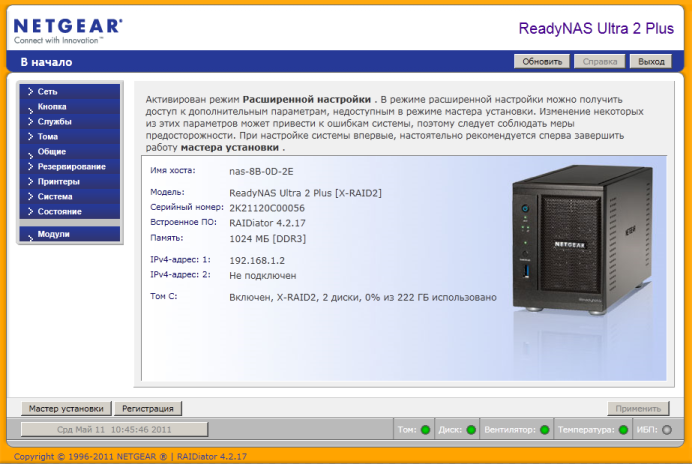Click the Диск status green LED
Image resolution: width=692 pixels, height=464 pixels.
pyautogui.click(x=471, y=430)
